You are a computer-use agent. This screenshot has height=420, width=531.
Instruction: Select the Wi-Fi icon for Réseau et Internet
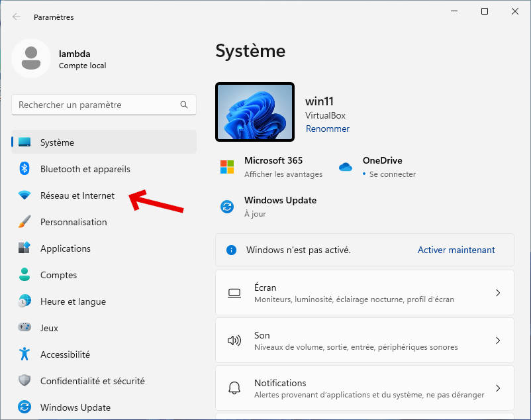coord(24,195)
